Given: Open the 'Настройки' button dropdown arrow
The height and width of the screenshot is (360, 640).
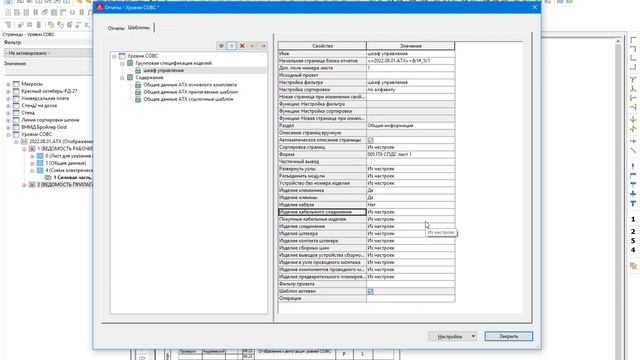Looking at the screenshot, I should pyautogui.click(x=473, y=336).
